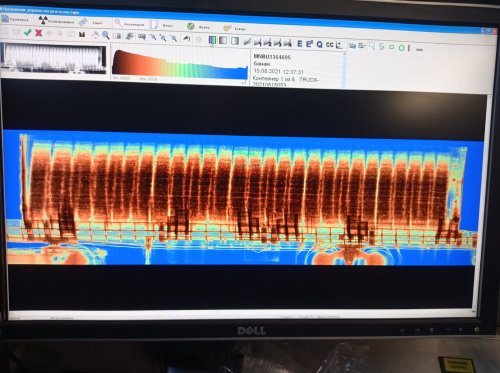Select histogram preset 2 icon
Viewport: 500px width, 373px height.
(267, 42)
